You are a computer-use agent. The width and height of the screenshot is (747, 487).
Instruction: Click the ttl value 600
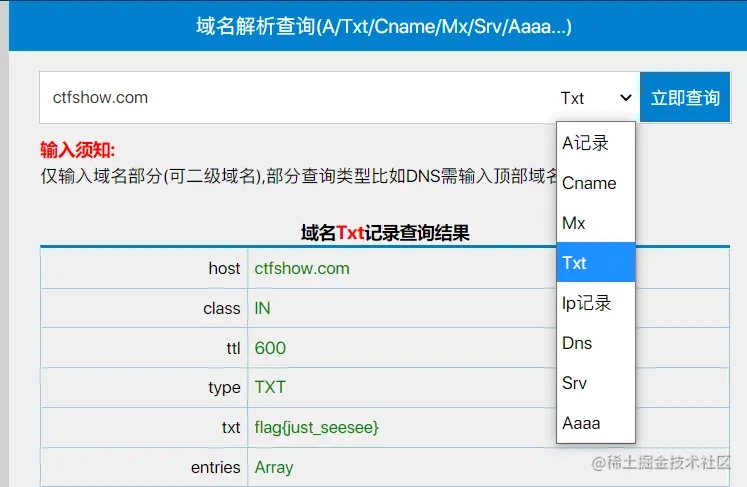270,348
